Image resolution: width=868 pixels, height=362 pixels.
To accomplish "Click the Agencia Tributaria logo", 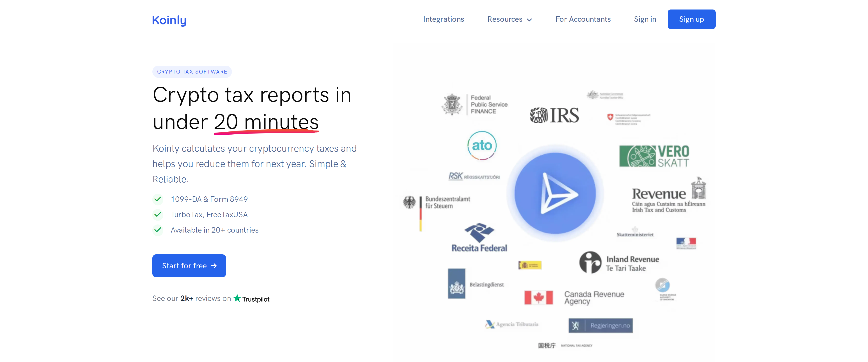I will tap(512, 324).
